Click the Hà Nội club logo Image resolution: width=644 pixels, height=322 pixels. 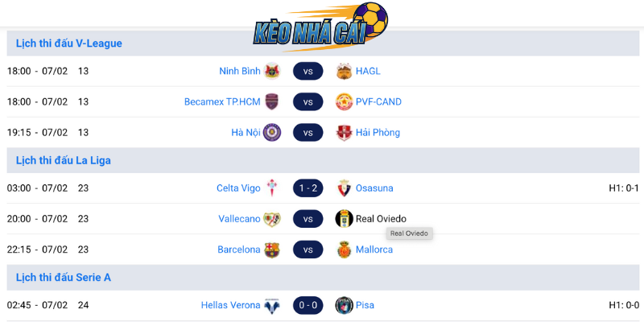tap(272, 133)
